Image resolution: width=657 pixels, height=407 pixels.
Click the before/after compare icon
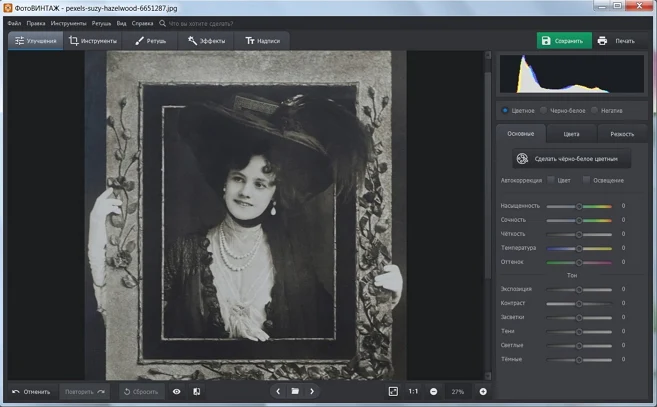(196, 391)
